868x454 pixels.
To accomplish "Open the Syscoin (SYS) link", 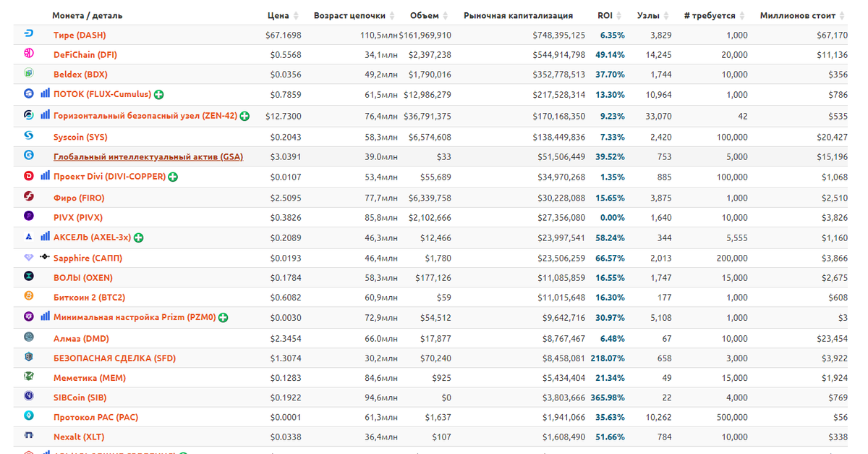I will pyautogui.click(x=80, y=137).
